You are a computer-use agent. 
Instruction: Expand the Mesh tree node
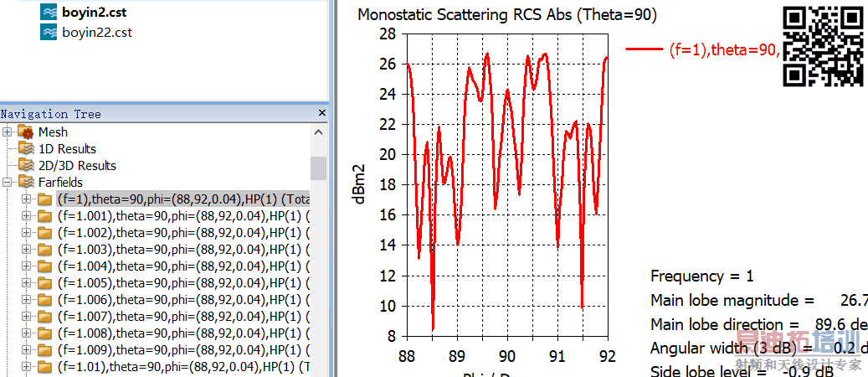tap(8, 132)
